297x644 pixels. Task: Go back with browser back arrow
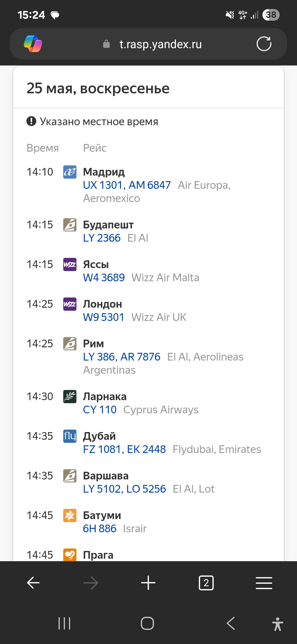[33, 583]
